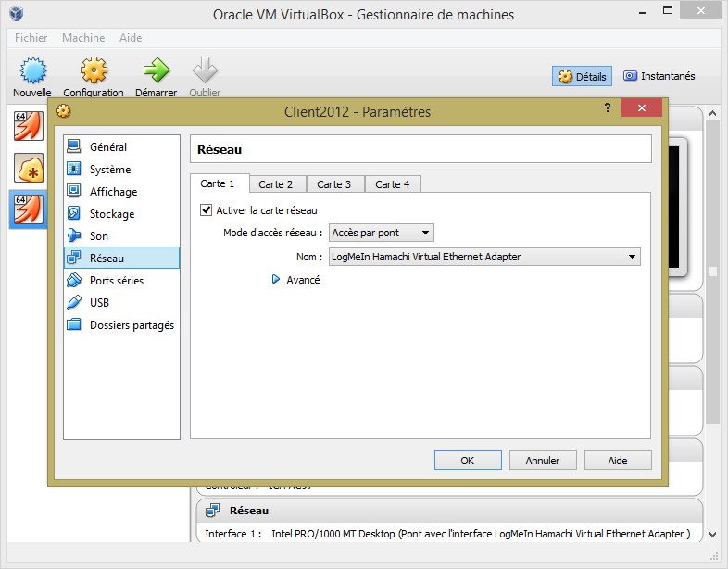The height and width of the screenshot is (569, 728).
Task: Click the Interface 1 Intel PRO/1000 text
Action: pos(447,534)
